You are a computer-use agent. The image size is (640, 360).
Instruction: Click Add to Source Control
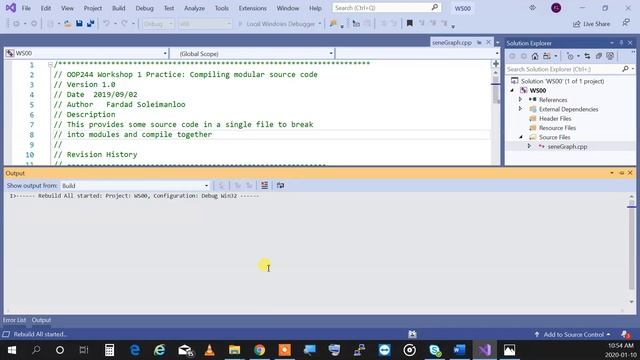coord(572,335)
